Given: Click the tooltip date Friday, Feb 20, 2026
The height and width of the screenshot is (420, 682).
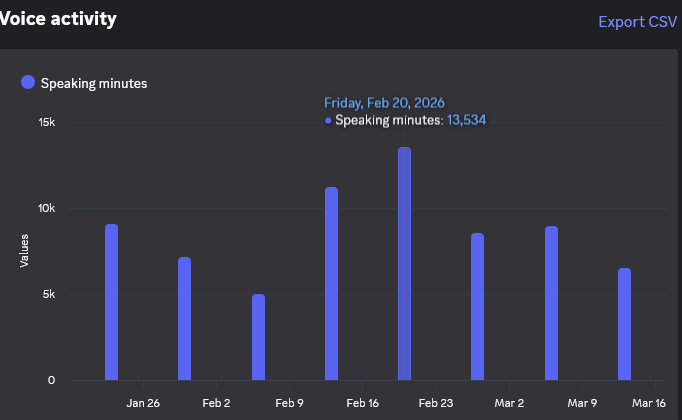Looking at the screenshot, I should point(384,102).
